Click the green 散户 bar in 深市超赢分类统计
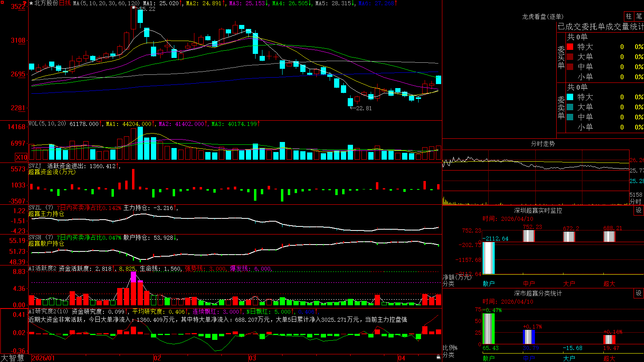The image size is (644, 362). pyautogui.click(x=489, y=329)
